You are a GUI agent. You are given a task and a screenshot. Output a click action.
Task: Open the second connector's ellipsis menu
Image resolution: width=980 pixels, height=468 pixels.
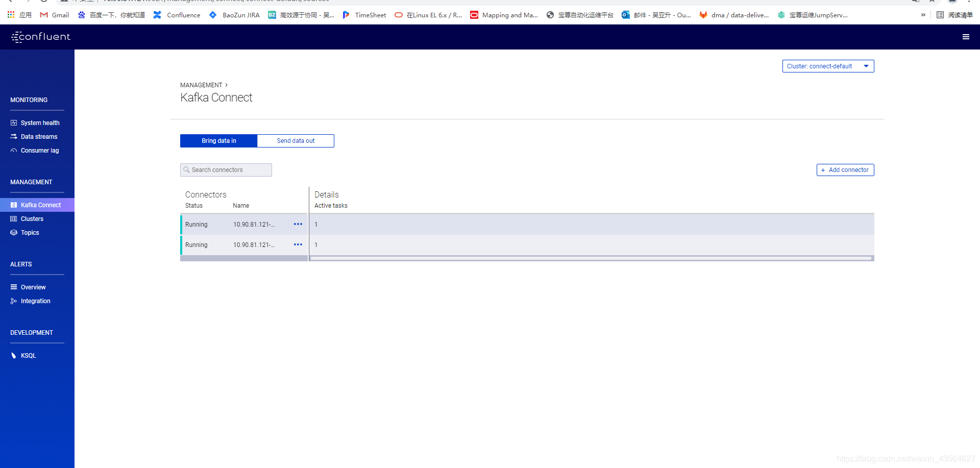click(x=298, y=244)
